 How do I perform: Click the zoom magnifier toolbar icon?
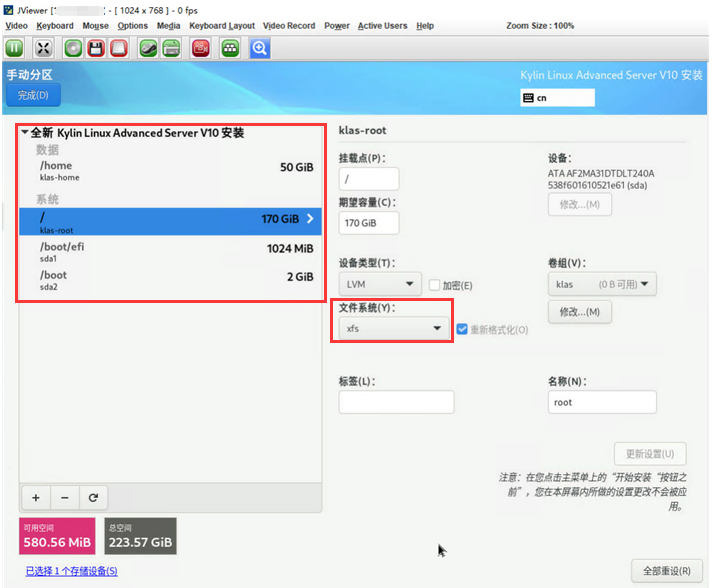[x=260, y=48]
